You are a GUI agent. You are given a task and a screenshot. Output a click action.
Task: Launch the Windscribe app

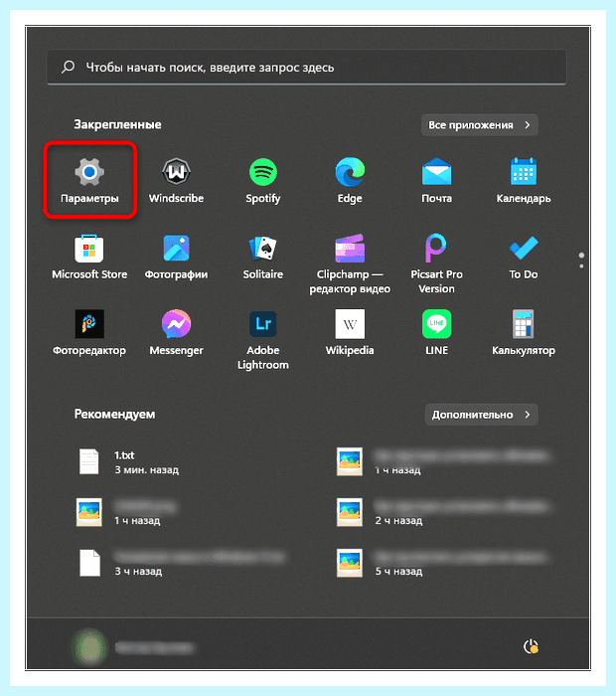click(176, 180)
